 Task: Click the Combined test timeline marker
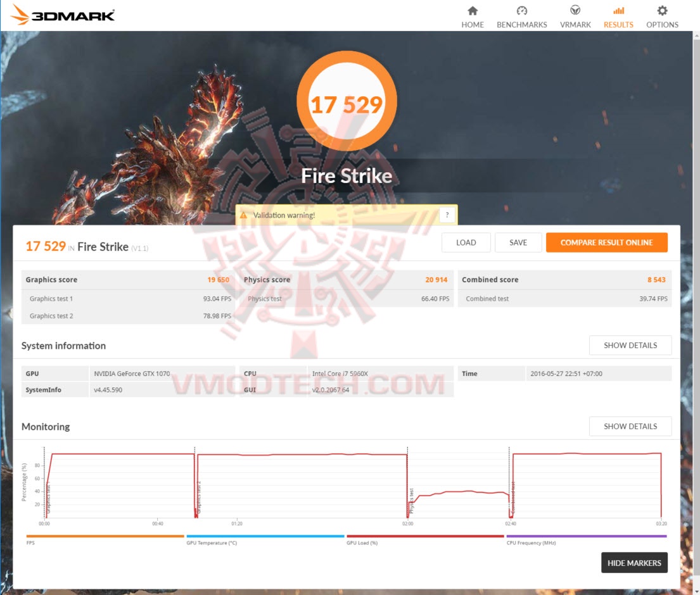pos(513,498)
